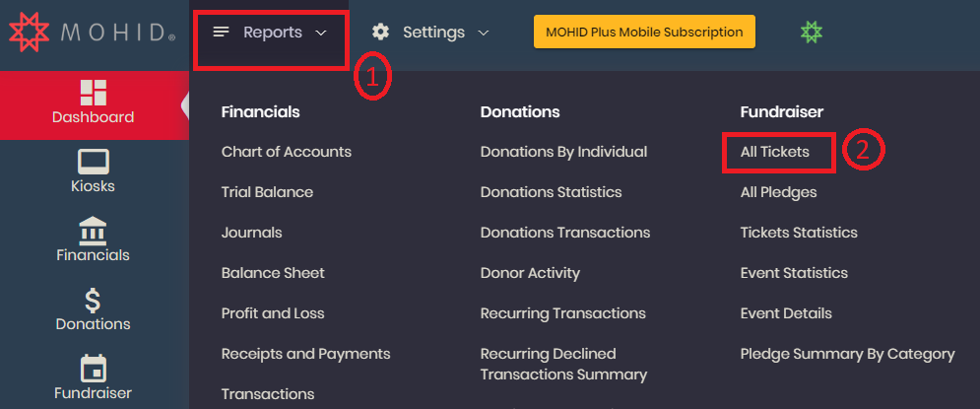The image size is (980, 409).
Task: Click the Settings gear icon
Action: click(x=380, y=32)
